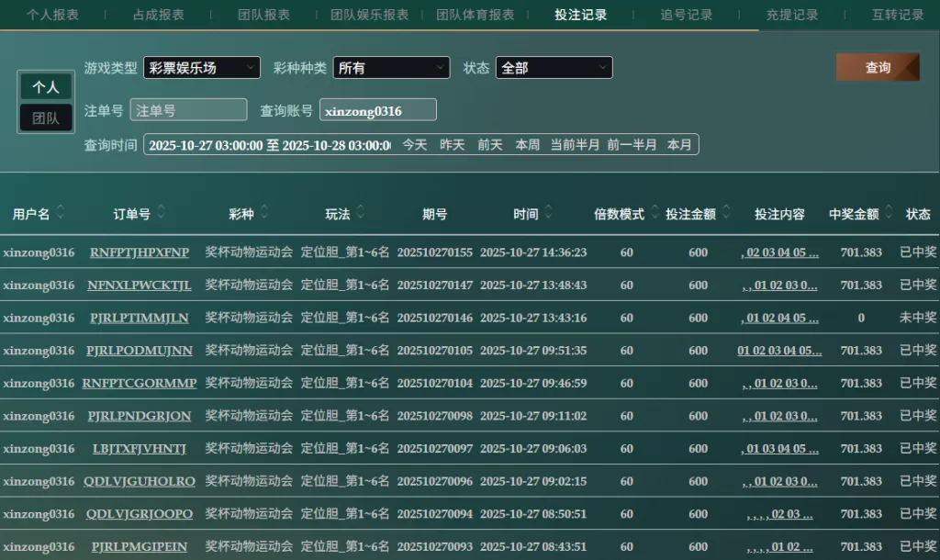Image resolution: width=940 pixels, height=560 pixels.
Task: Open order link RNFPTJHPXFNP
Action: pyautogui.click(x=140, y=252)
